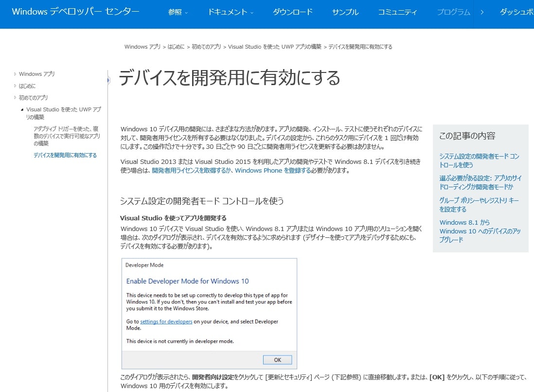Follow the Windows Phone を登録する link
The image size is (534, 392).
[273, 170]
